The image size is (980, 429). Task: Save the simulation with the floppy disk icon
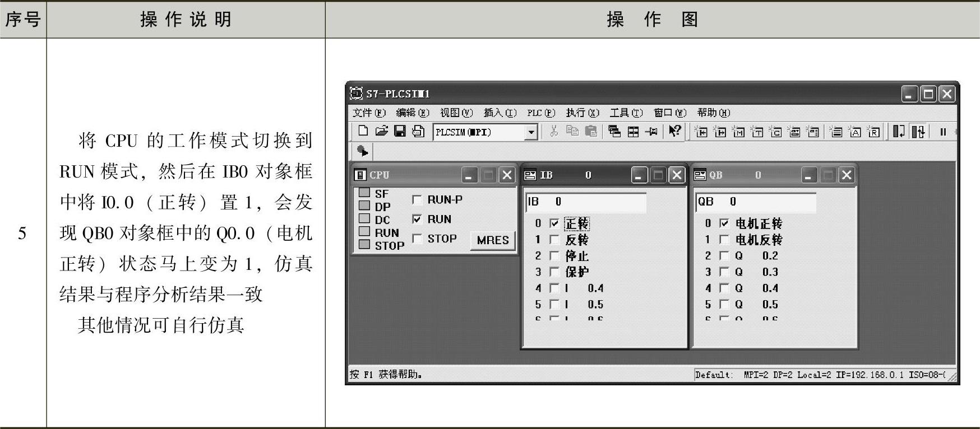(x=400, y=131)
